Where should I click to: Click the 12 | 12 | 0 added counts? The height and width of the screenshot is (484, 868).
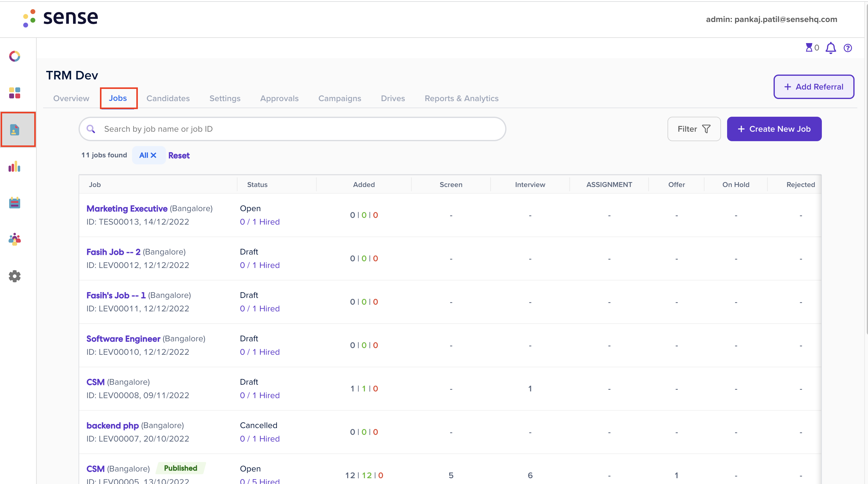tap(364, 475)
